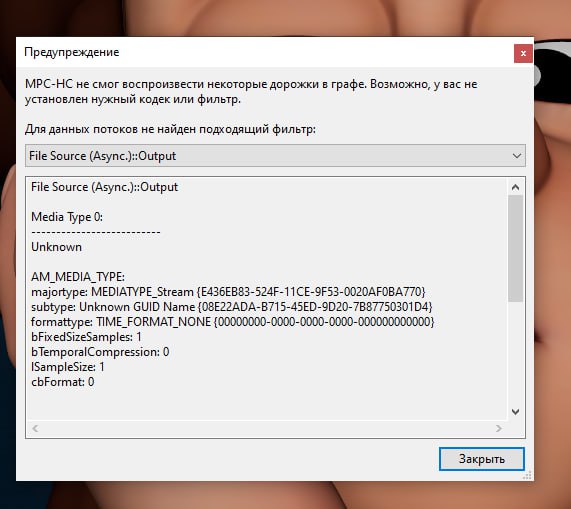Click the scroll up arrow in details box

click(x=515, y=187)
